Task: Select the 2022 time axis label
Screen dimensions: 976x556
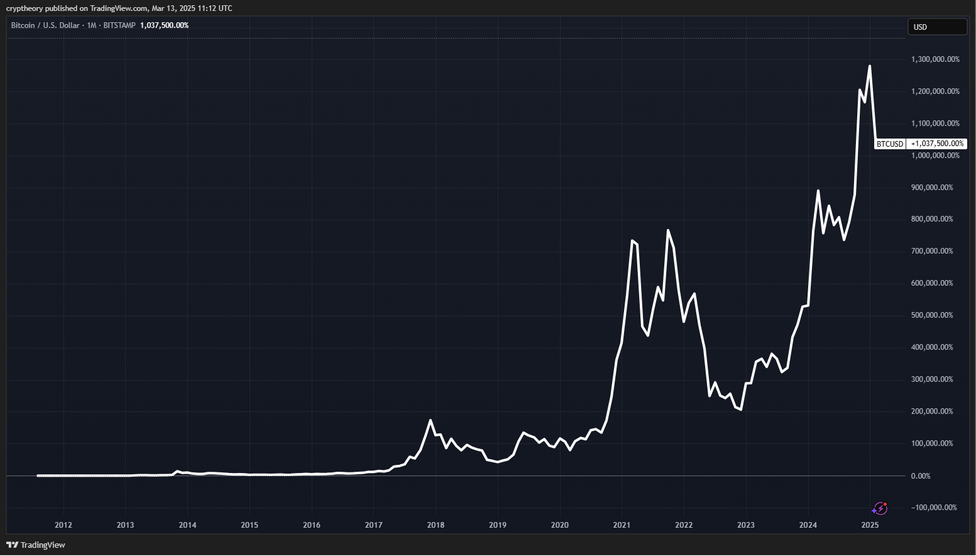Action: click(683, 525)
